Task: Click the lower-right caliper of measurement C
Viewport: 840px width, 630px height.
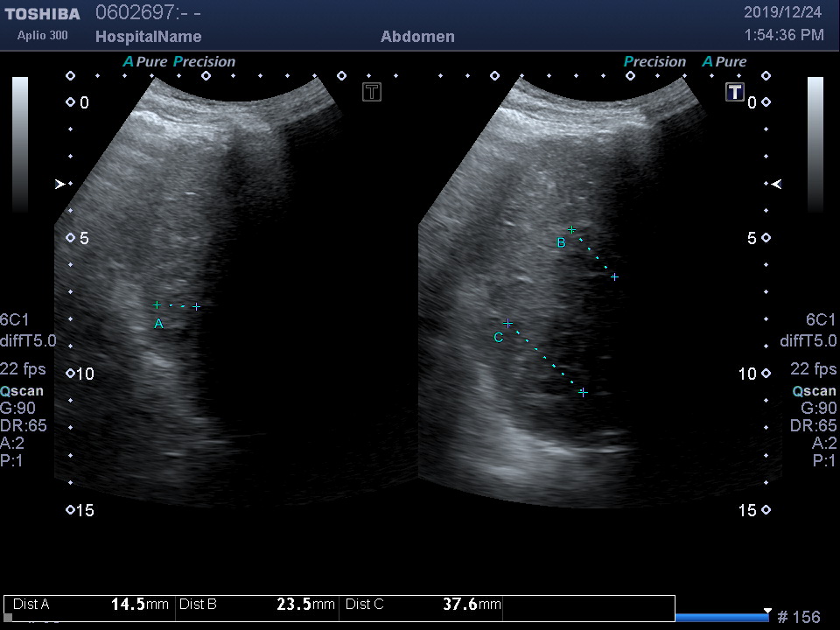Action: coord(583,393)
